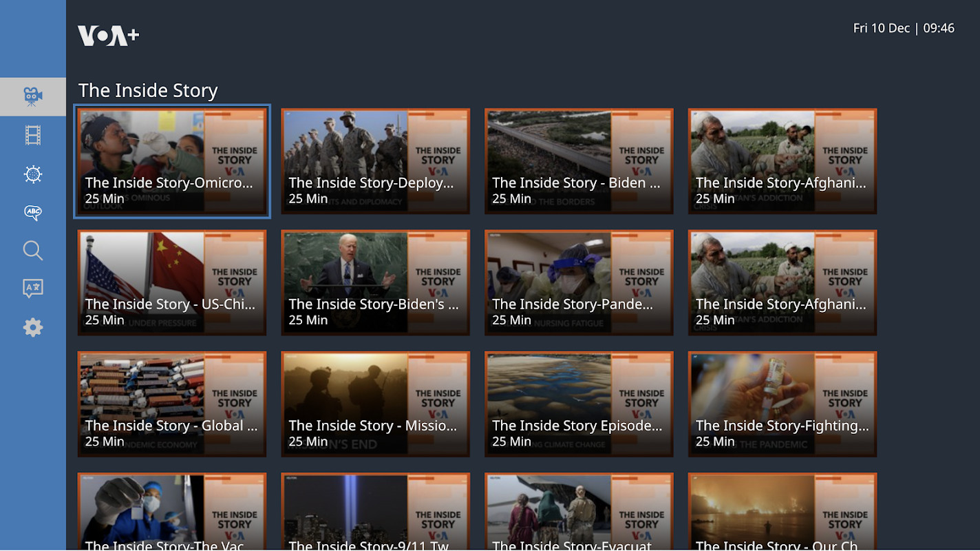Open The Inside Story-Biden's ... episode

pyautogui.click(x=376, y=283)
